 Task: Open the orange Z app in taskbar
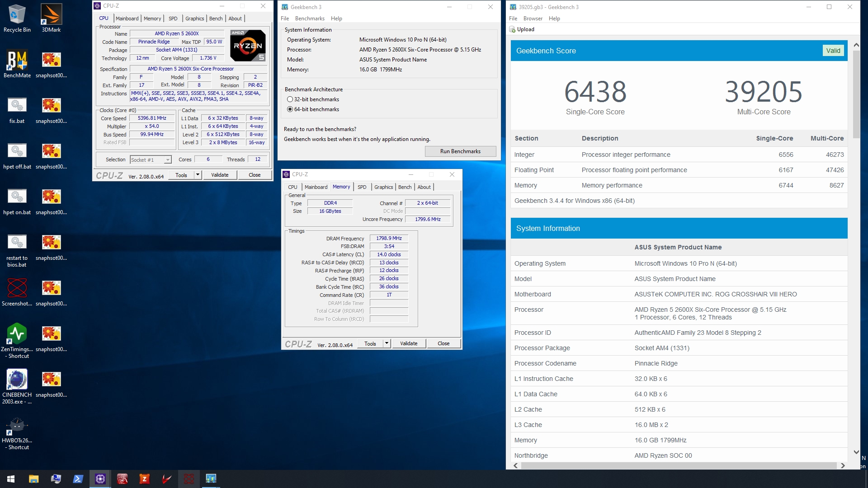[144, 479]
